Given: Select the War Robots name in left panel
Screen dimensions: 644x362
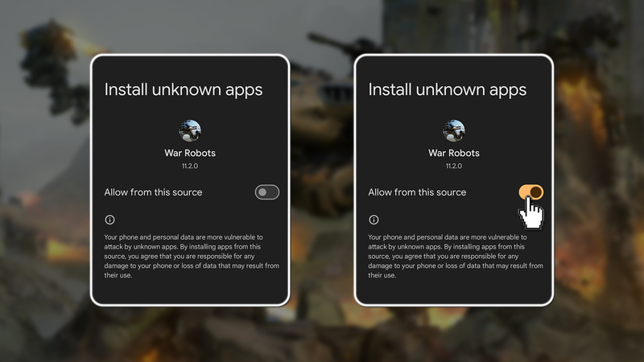Looking at the screenshot, I should [x=190, y=153].
